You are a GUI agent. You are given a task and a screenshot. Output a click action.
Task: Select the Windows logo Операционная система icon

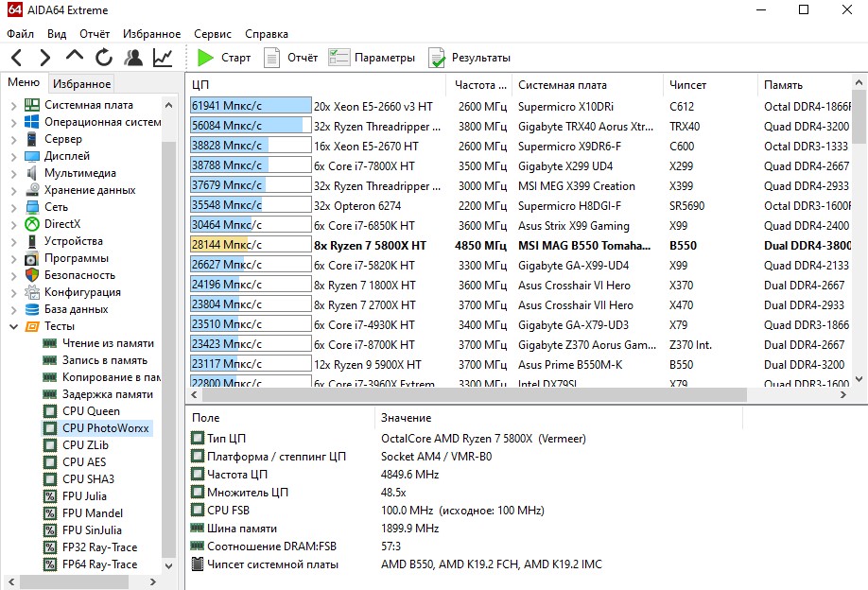point(32,122)
